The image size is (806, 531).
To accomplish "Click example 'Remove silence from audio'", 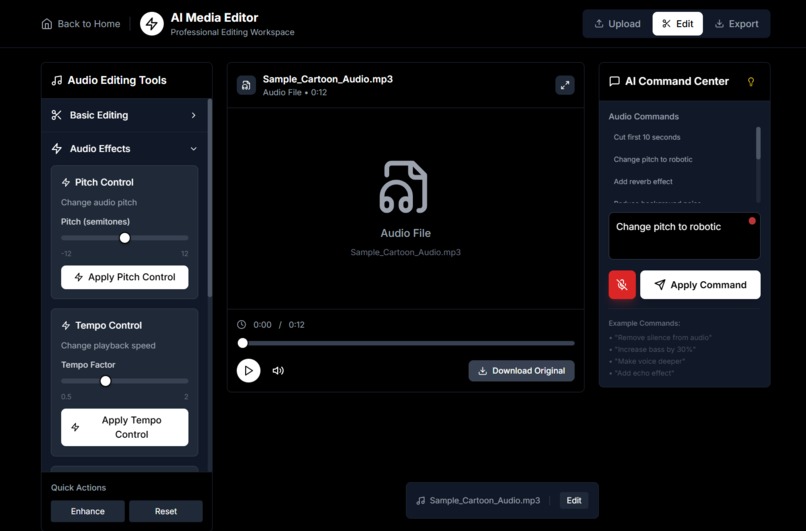I will 662,338.
